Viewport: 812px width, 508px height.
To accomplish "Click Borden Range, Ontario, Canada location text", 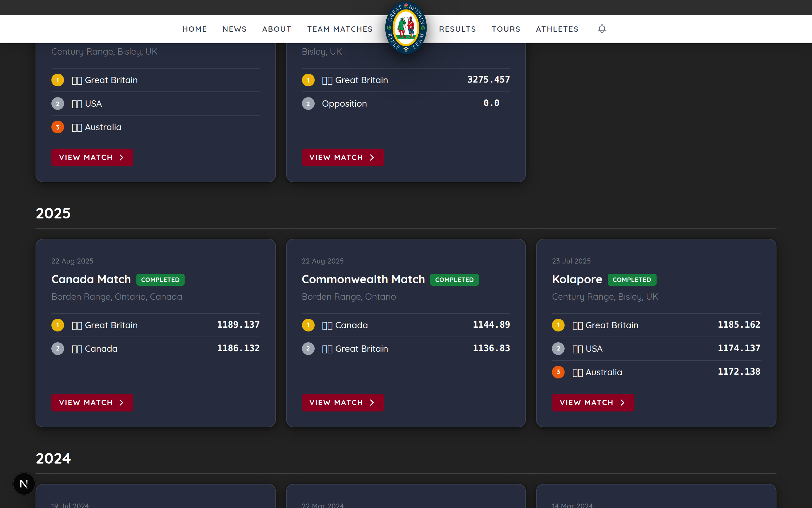I will [117, 297].
